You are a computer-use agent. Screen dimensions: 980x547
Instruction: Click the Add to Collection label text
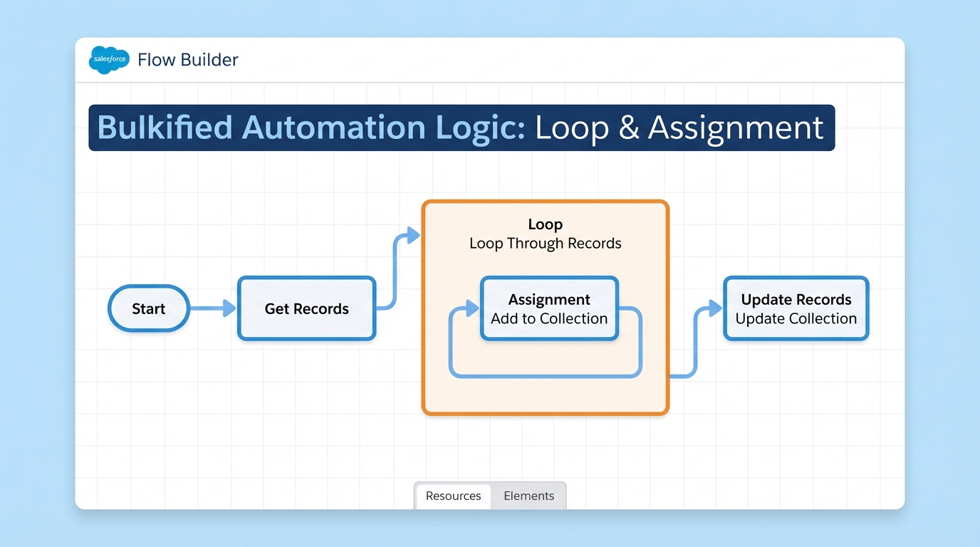click(548, 318)
